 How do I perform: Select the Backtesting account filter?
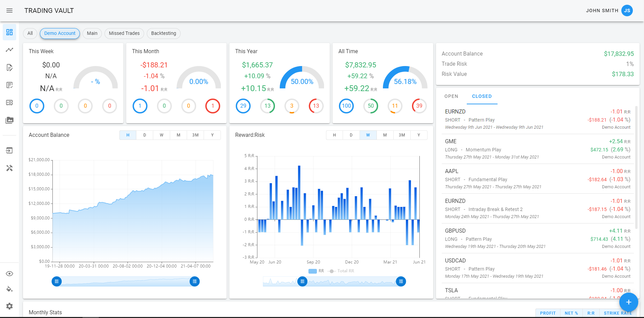point(163,33)
